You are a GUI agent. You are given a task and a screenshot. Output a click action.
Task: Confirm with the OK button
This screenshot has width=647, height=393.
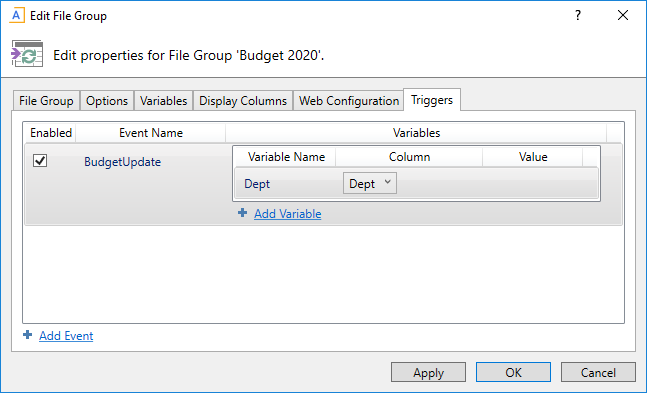coord(513,372)
